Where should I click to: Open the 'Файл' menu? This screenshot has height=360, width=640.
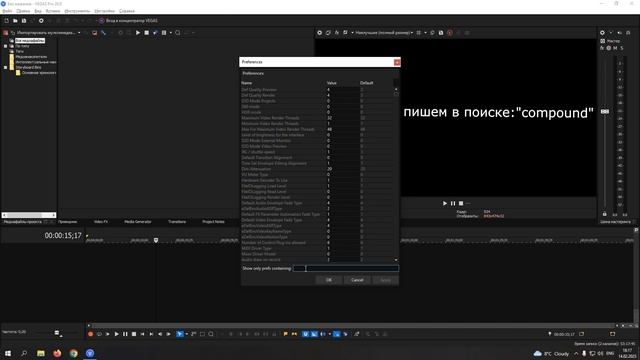pyautogui.click(x=7, y=11)
